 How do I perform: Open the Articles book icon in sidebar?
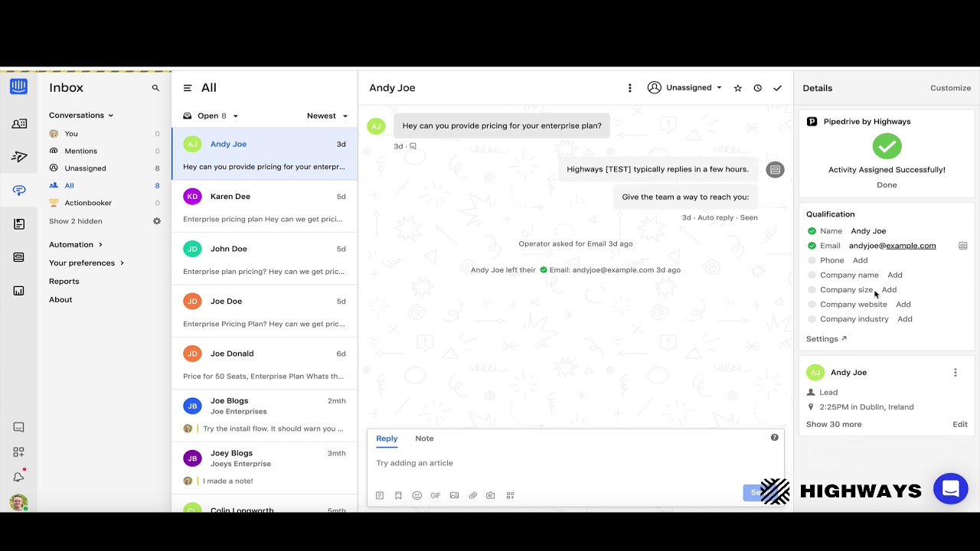coord(19,224)
